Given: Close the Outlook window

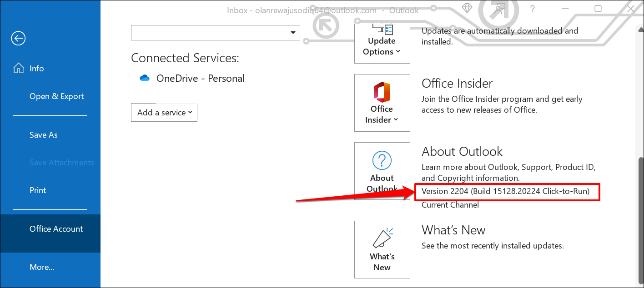Looking at the screenshot, I should click(630, 9).
